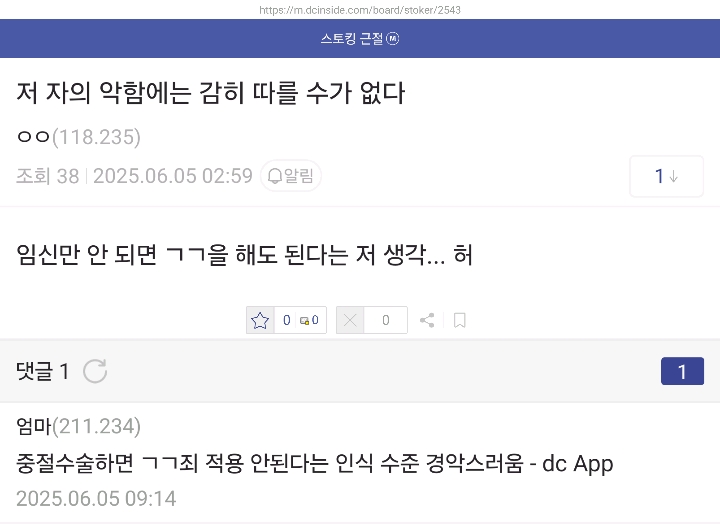Open the 스토킹 근절 gallery header
The image size is (720, 524).
[x=352, y=39]
